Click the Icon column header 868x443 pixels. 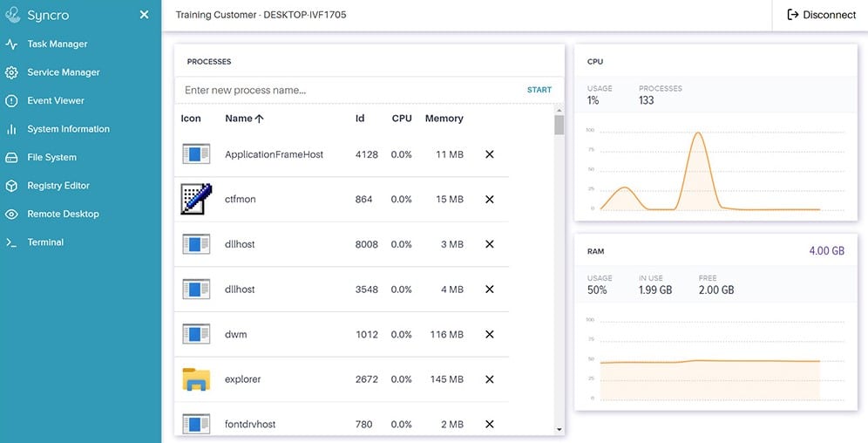[191, 119]
